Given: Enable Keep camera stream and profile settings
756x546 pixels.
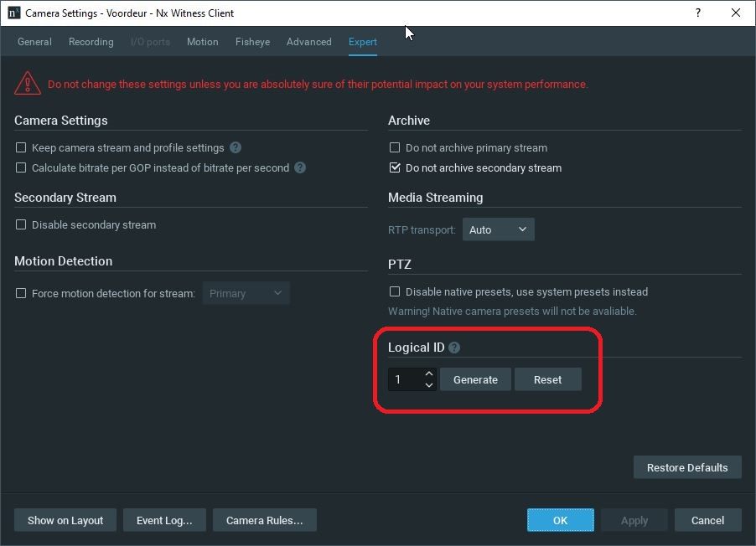Looking at the screenshot, I should point(21,147).
